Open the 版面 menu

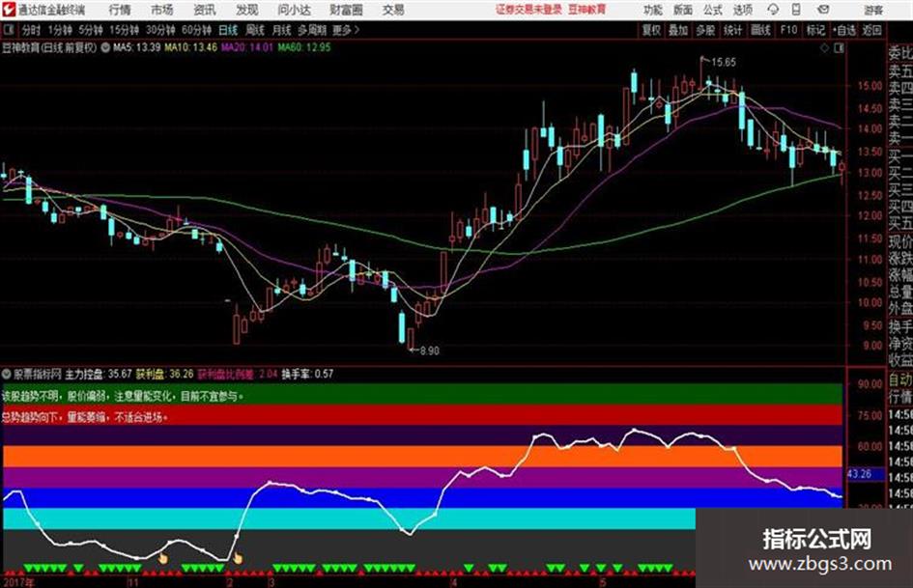(683, 10)
